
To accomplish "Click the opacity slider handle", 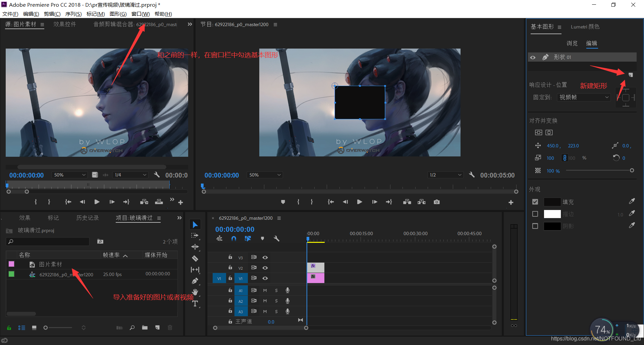I will 632,170.
